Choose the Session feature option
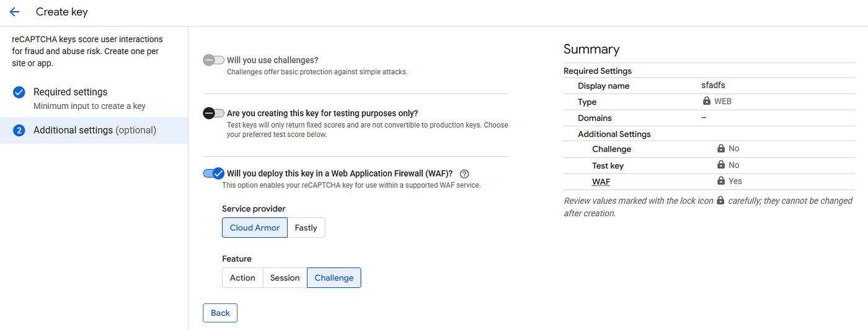Image resolution: width=868 pixels, height=330 pixels. pos(285,277)
